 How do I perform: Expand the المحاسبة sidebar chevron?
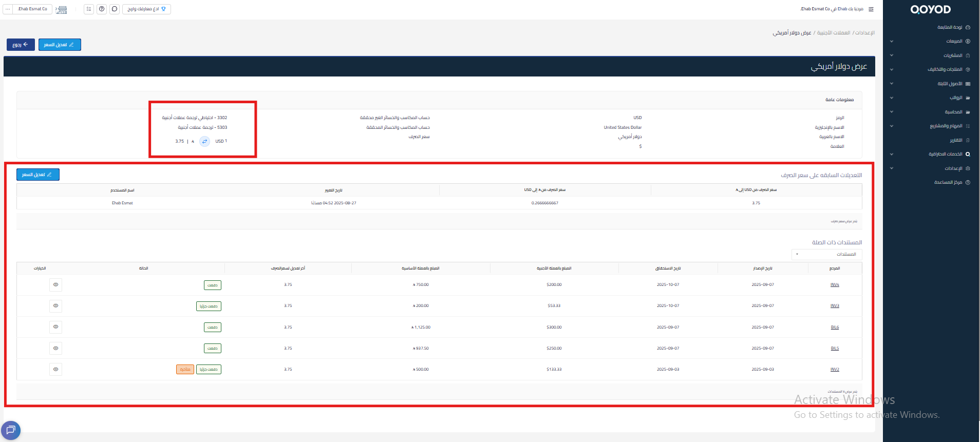tap(891, 112)
